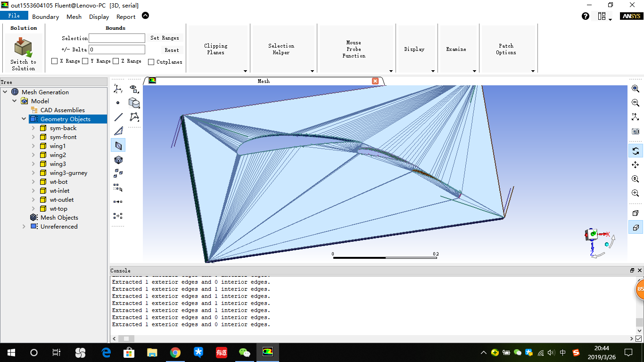Select the zoom-in magnifier tool
The width and height of the screenshot is (644, 362).
(636, 193)
